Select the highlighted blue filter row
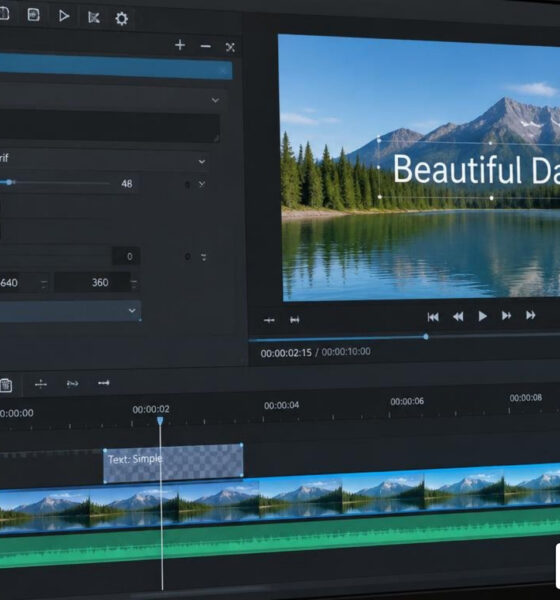The width and height of the screenshot is (560, 600). 116,67
